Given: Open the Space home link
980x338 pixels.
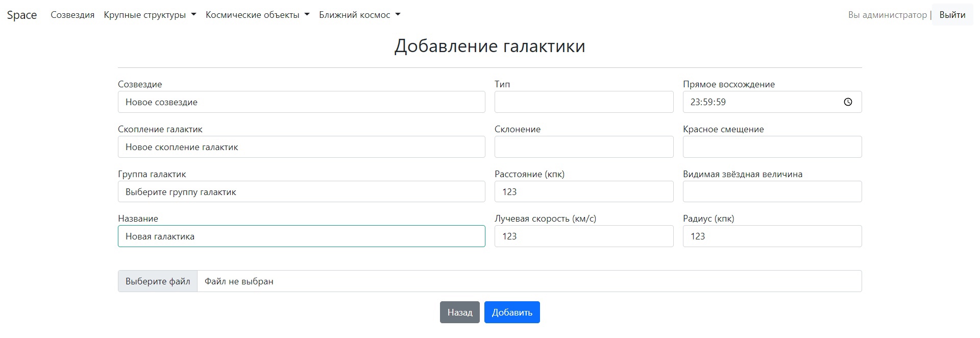Looking at the screenshot, I should (x=22, y=15).
